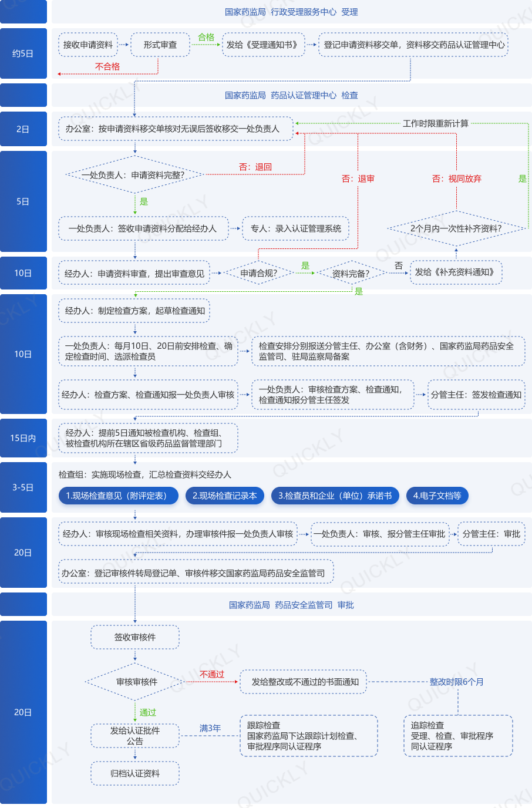Screen dimensions: 532x808
Task: Click the green 合格 label
Action: (206, 37)
